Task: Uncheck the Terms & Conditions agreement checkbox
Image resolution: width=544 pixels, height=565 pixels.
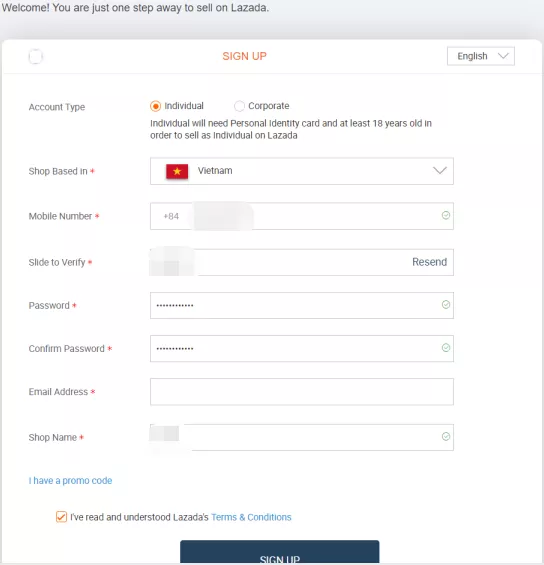Action: pyautogui.click(x=61, y=516)
